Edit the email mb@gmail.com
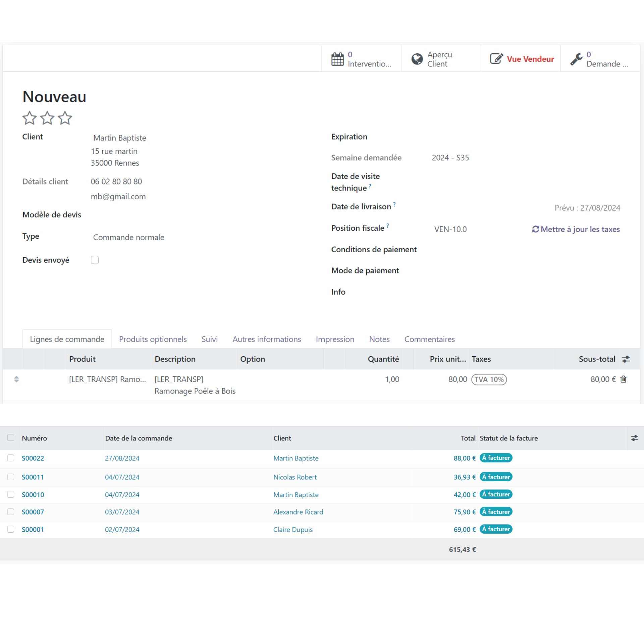 coord(118,197)
